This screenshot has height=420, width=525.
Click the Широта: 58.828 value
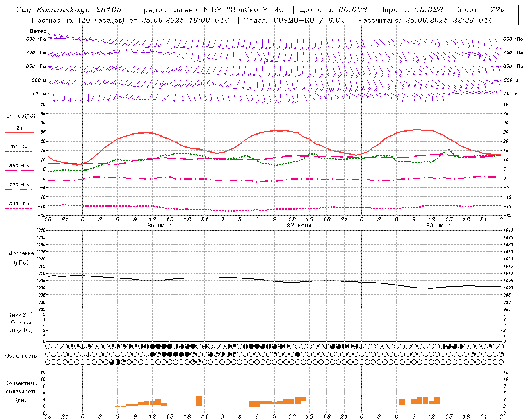[411, 10]
